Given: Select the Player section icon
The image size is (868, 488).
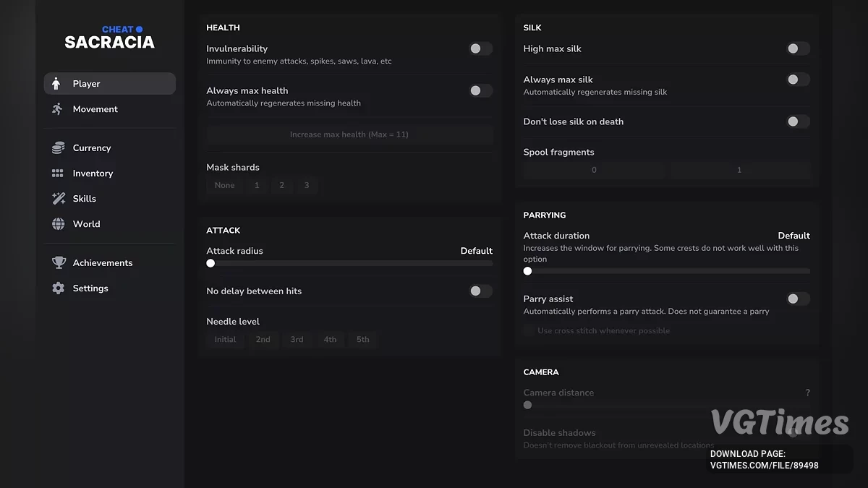Looking at the screenshot, I should point(56,83).
